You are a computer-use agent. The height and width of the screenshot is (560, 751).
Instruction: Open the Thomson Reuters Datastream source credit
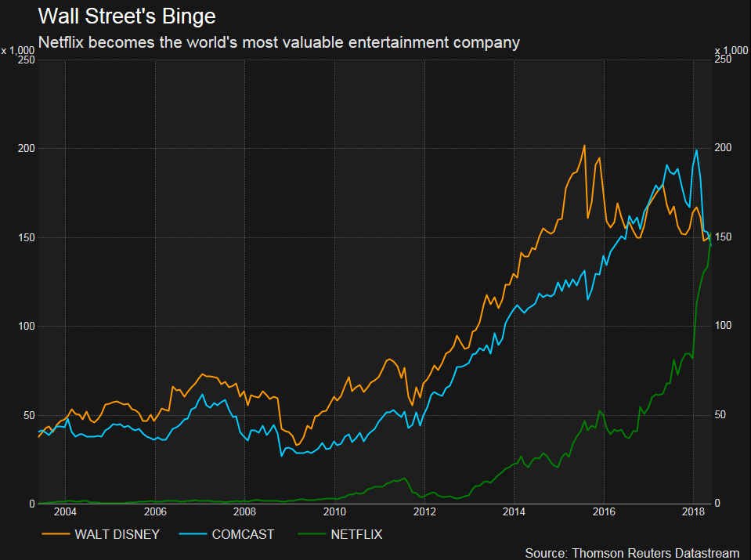[632, 553]
